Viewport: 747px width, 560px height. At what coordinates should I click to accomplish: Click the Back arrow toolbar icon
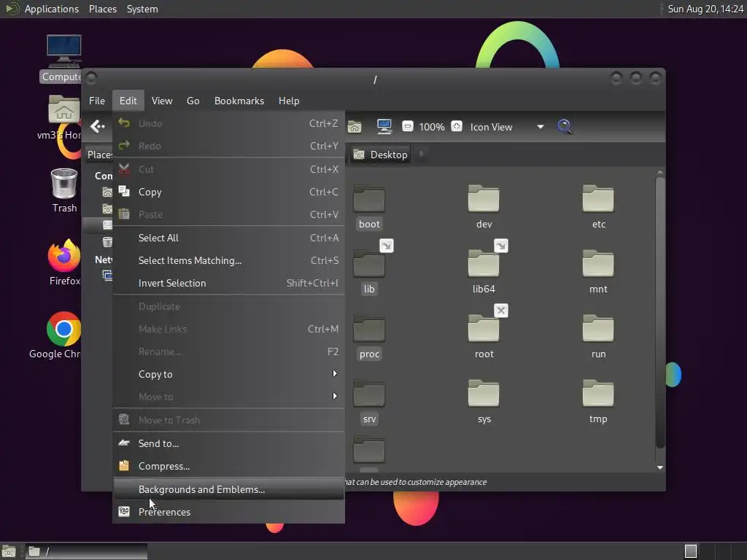98,126
